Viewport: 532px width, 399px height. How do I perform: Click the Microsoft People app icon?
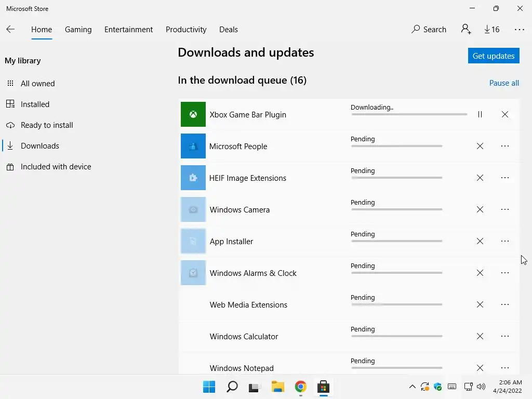[193, 146]
